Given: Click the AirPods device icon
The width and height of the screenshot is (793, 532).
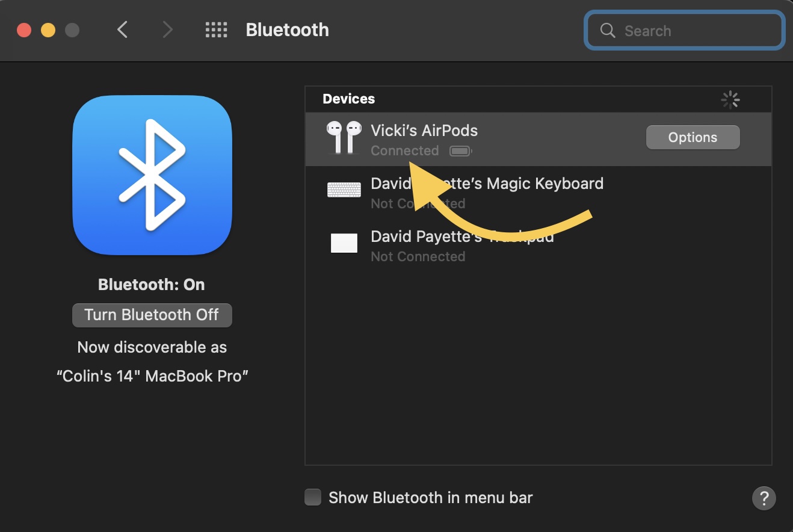Looking at the screenshot, I should [344, 137].
